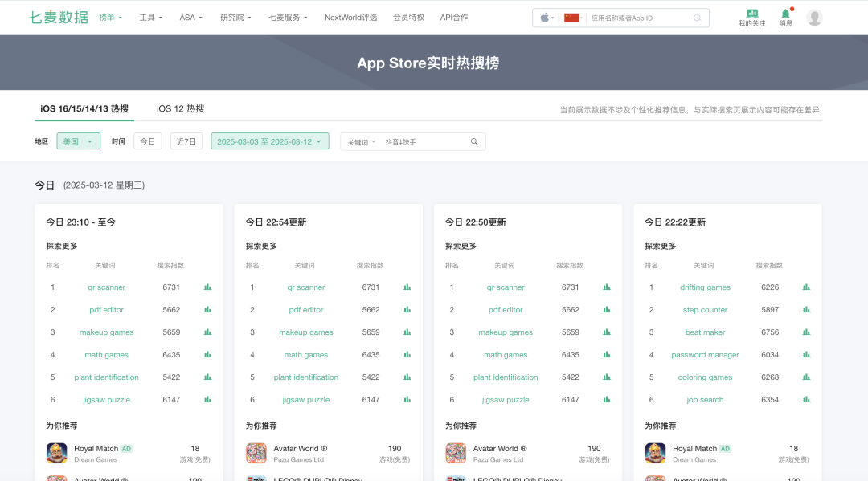The height and width of the screenshot is (481, 868).
Task: Open Royal Match link in 22:22 card
Action: (x=694, y=448)
